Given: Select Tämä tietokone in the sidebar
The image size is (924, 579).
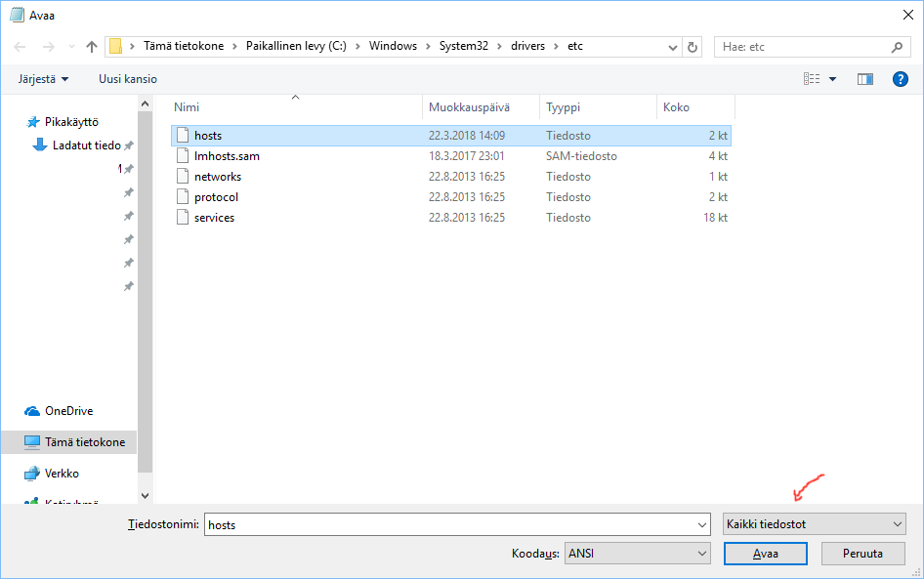Looking at the screenshot, I should point(84,442).
